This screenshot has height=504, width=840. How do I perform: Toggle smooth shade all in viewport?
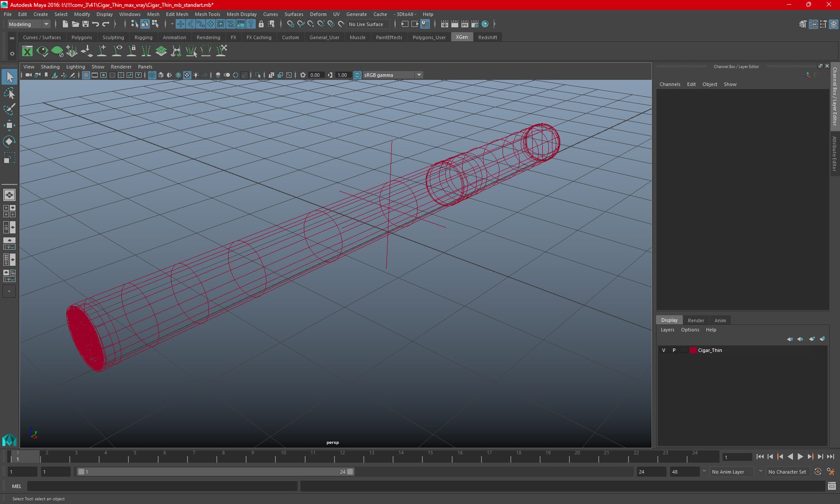pyautogui.click(x=161, y=75)
